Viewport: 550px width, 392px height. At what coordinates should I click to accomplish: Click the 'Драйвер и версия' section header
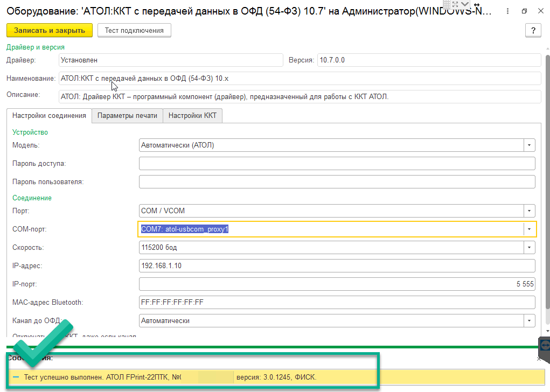(36, 47)
